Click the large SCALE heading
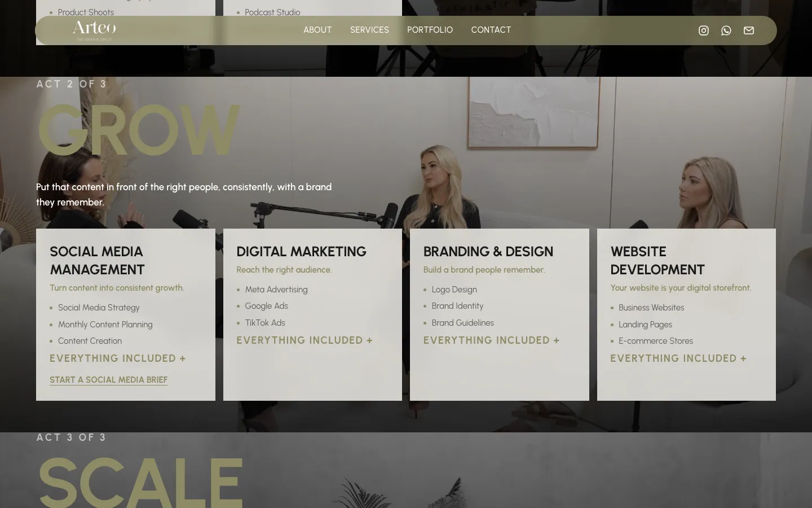 pos(140,483)
